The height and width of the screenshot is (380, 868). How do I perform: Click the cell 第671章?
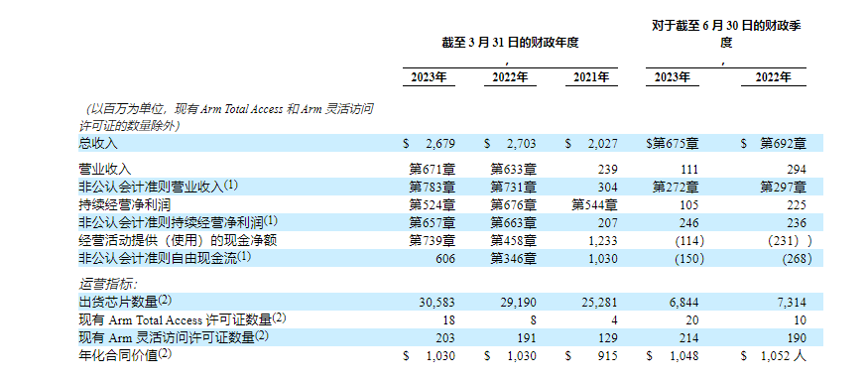tap(432, 169)
